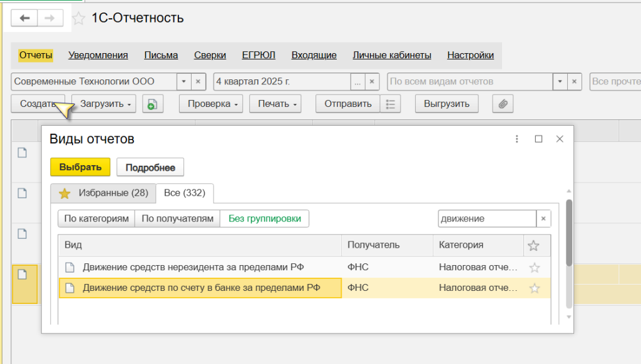The image size is (641, 364).
Task: Clear the organization field Современные Технологии
Action: 198,81
